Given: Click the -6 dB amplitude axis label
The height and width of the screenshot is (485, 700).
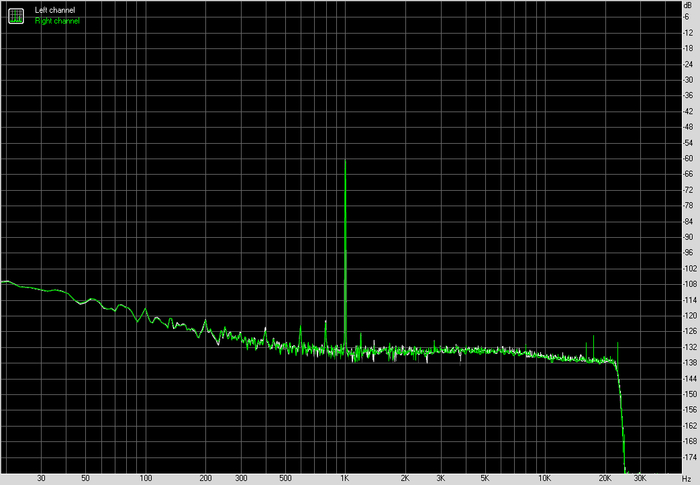Looking at the screenshot, I should pyautogui.click(x=687, y=18).
